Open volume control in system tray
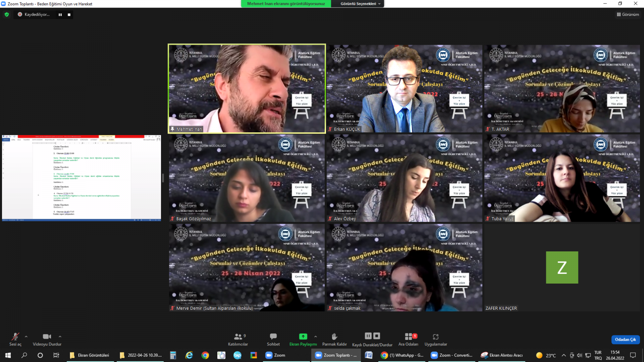The height and width of the screenshot is (362, 644). pos(580,355)
